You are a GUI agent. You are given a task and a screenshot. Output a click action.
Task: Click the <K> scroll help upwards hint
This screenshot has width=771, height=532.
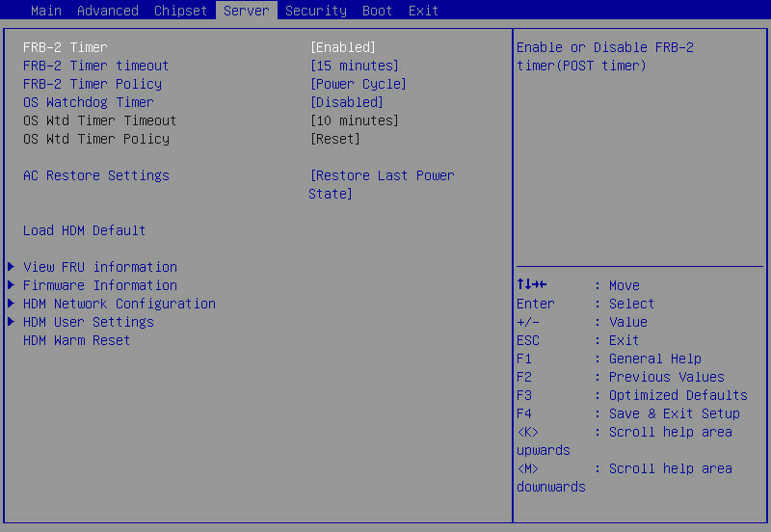(625, 441)
